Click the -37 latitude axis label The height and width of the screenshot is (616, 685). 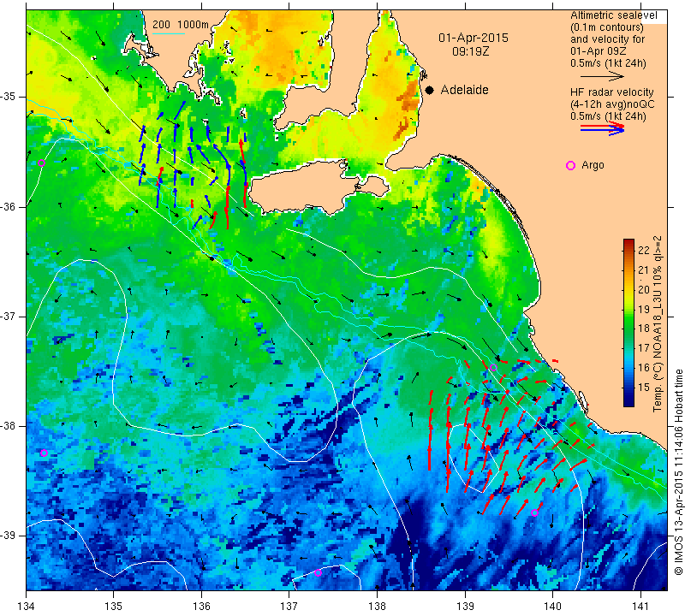(9, 316)
